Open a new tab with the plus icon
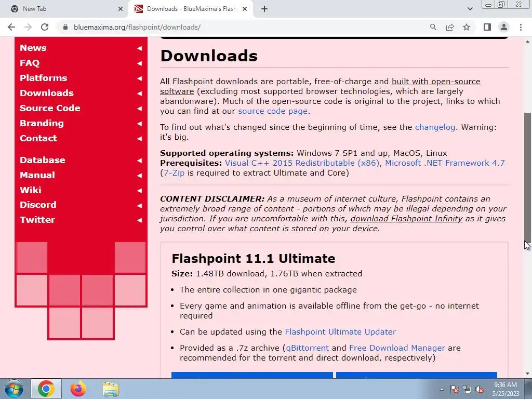Screen dimensions: 532x399 pos(264,9)
